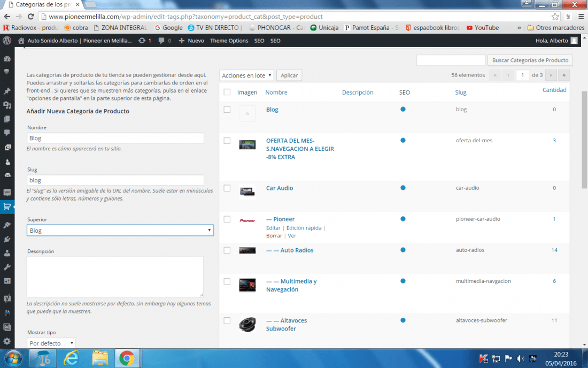Open the Google bookmark
Image resolution: width=588 pixels, height=368 pixels.
pyautogui.click(x=168, y=28)
